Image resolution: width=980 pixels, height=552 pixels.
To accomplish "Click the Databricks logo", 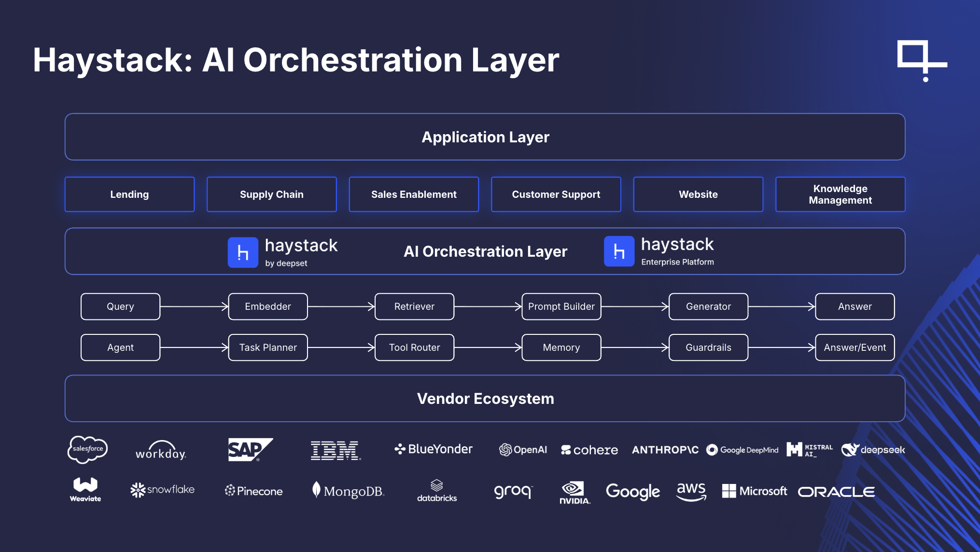I will point(437,491).
